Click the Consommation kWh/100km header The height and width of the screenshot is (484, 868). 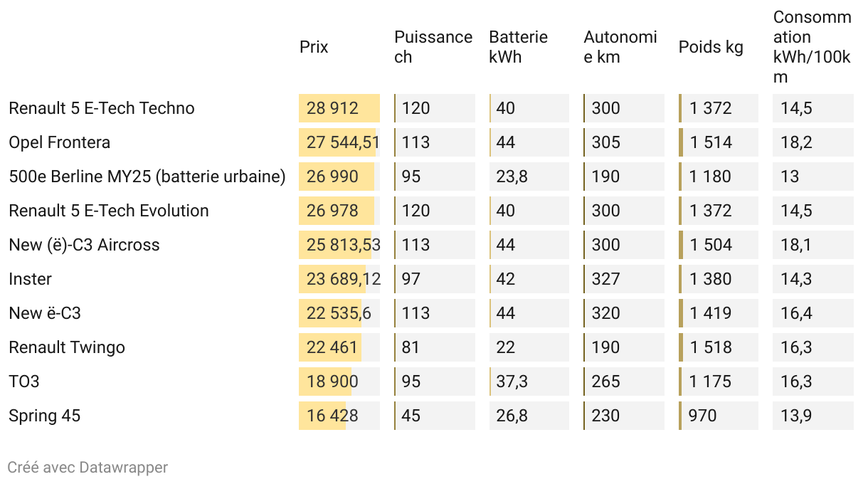pyautogui.click(x=812, y=47)
